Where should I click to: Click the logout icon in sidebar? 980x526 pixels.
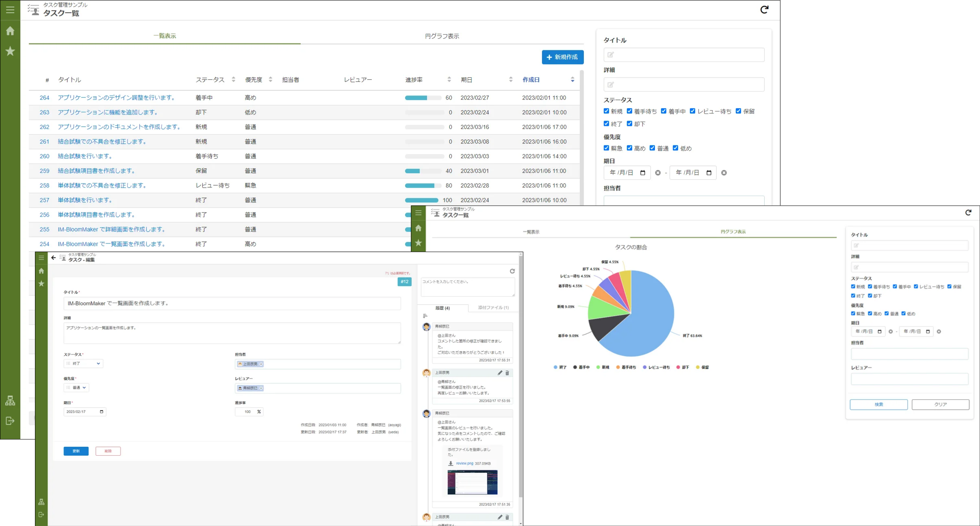pyautogui.click(x=10, y=421)
